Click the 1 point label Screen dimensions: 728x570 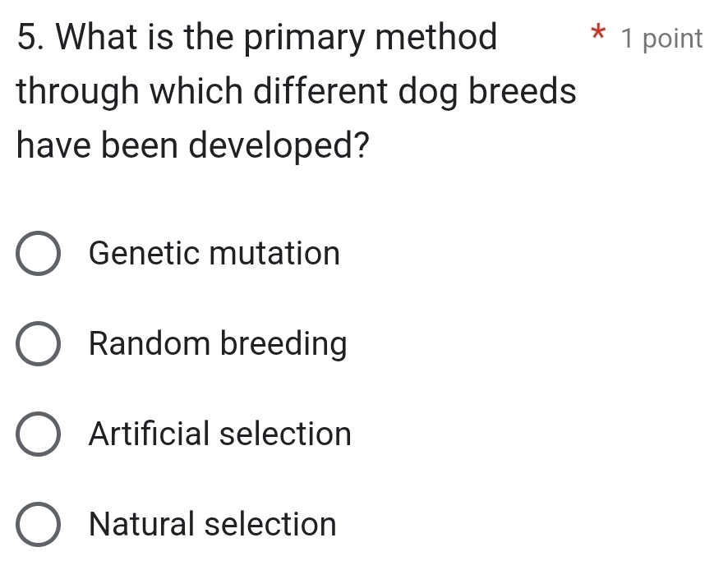coord(660,38)
